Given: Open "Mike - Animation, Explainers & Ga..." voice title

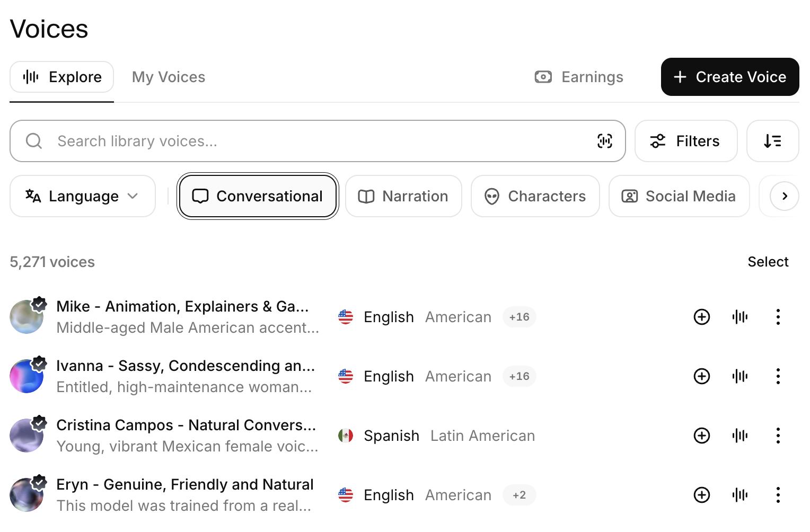Looking at the screenshot, I should (182, 306).
